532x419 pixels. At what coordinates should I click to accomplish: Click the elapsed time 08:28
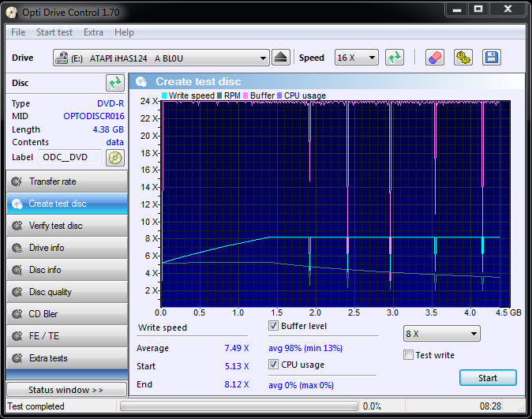click(x=490, y=406)
